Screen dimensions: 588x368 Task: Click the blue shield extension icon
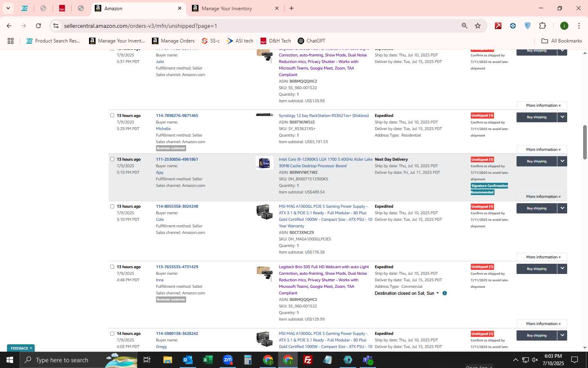click(x=528, y=26)
